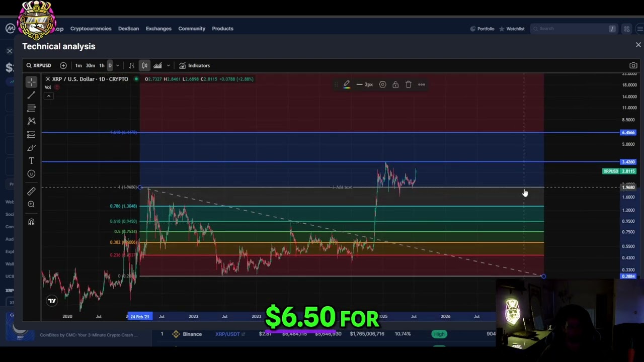Open the DexScan menu
The image size is (644, 362).
pos(128,29)
